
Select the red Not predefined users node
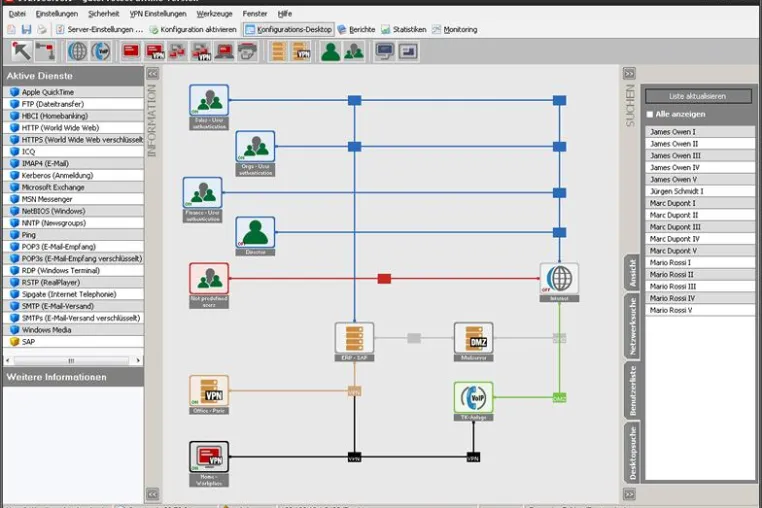click(209, 279)
